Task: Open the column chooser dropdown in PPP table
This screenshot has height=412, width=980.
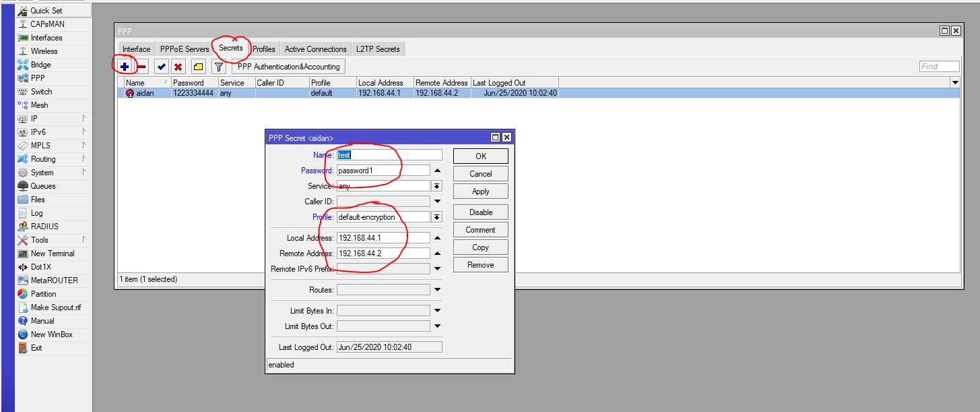Action: 955,82
